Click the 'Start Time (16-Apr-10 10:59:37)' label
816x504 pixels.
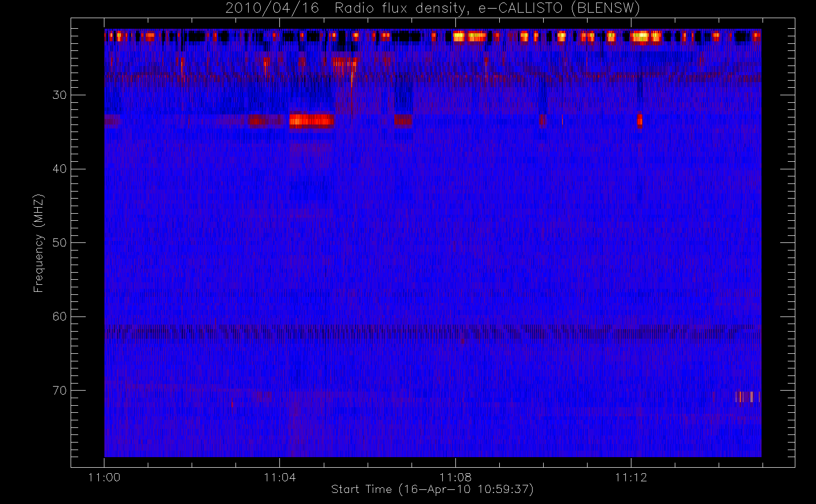(x=432, y=489)
